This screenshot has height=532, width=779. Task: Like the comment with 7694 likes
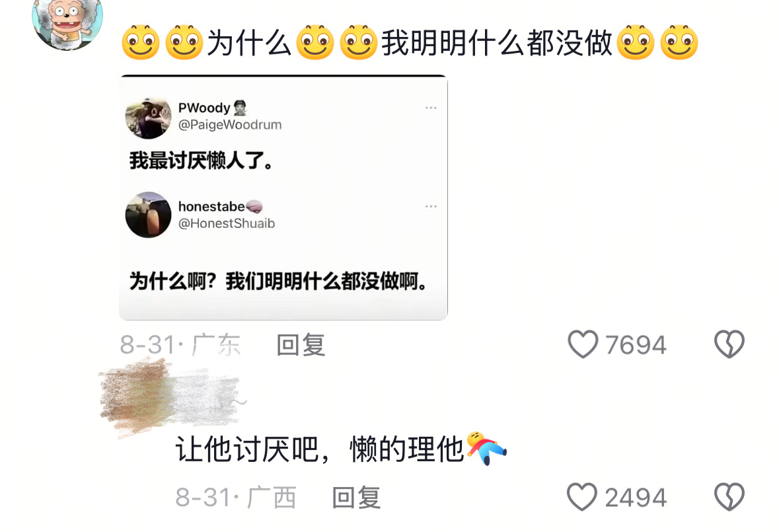click(x=582, y=344)
